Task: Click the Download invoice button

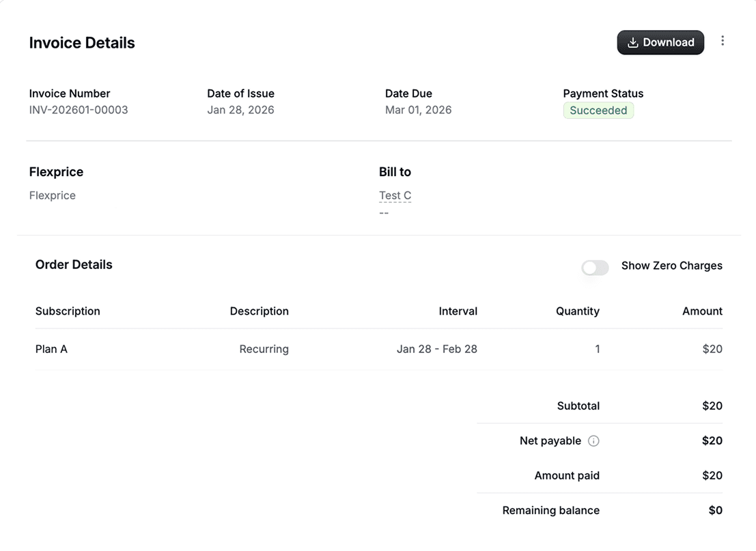Action: coord(660,42)
